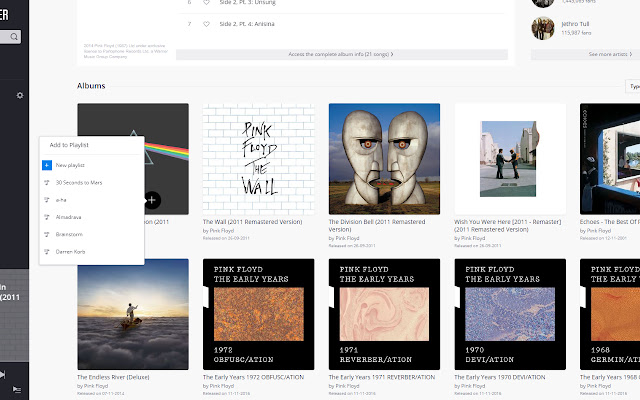The image size is (640, 400).
Task: Click the search input field in sidebar
Action: (x=10, y=37)
